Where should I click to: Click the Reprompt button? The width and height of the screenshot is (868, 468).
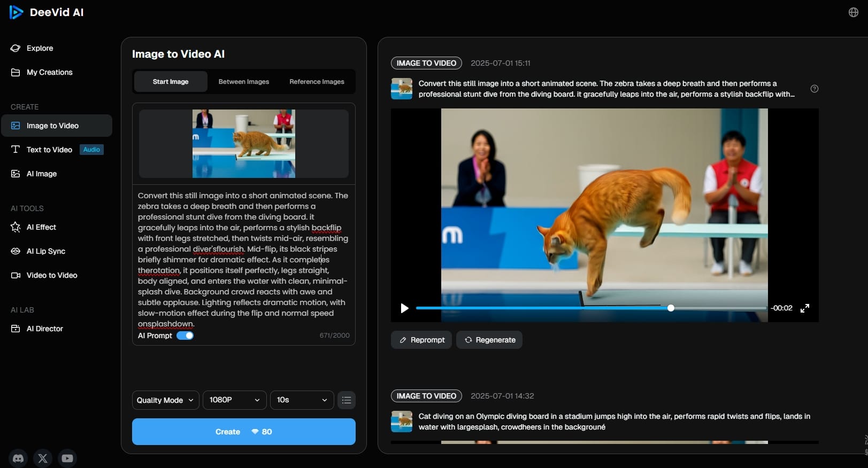point(421,340)
